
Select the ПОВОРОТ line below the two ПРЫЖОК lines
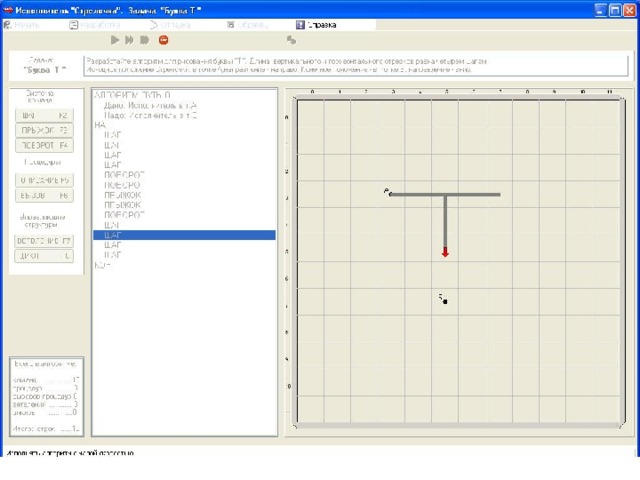124,215
